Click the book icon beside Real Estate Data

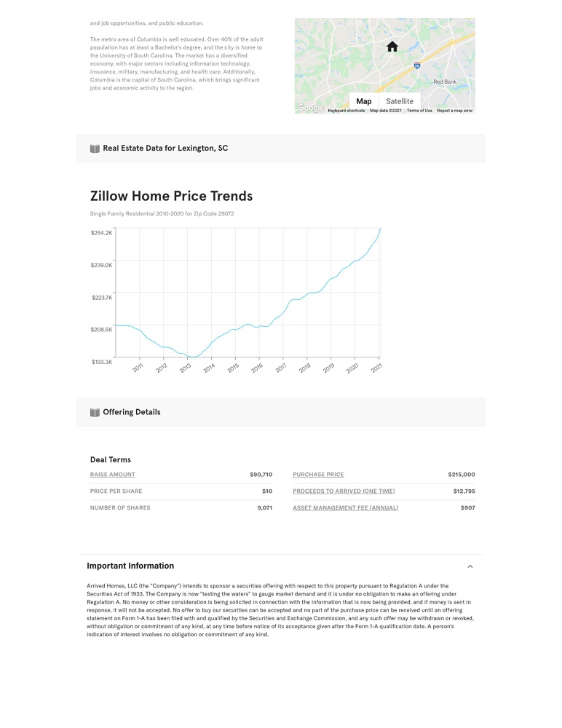(x=95, y=149)
